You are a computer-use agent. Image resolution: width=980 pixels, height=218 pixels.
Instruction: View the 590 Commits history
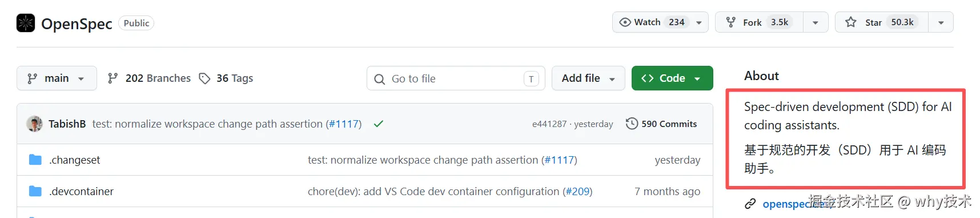tap(669, 124)
